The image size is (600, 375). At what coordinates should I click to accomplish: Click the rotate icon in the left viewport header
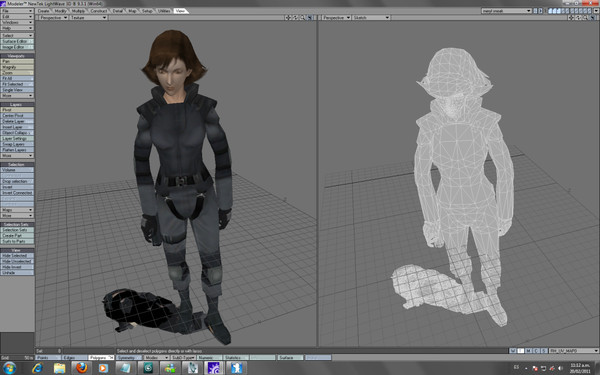(x=295, y=18)
